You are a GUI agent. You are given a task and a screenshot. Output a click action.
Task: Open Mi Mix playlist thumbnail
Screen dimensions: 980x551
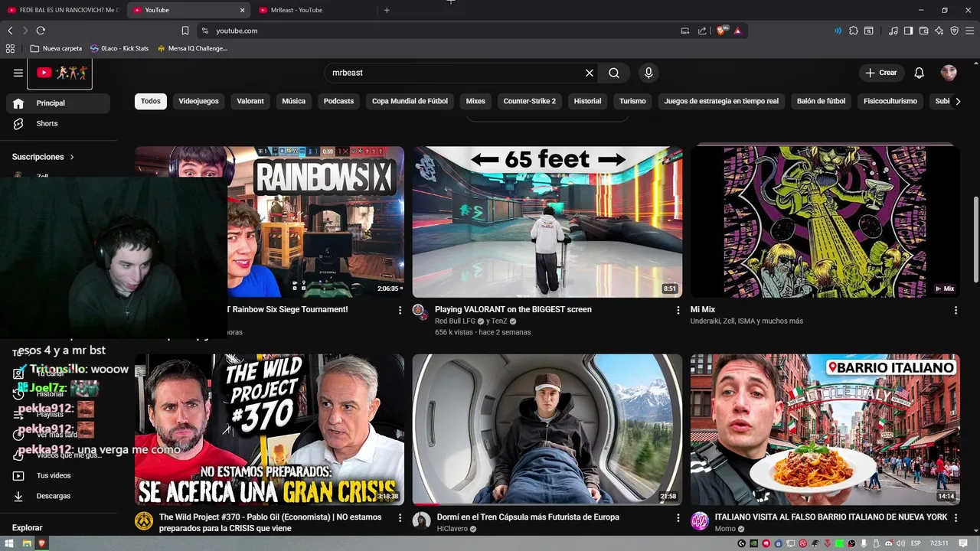(x=825, y=222)
